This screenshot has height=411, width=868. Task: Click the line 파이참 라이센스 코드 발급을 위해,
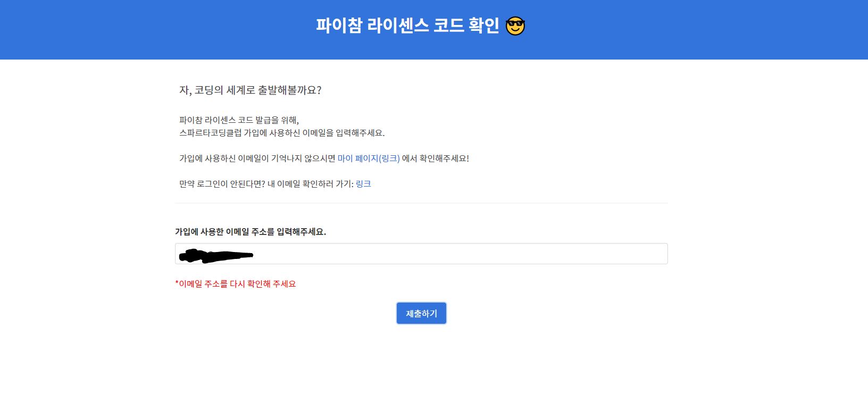[x=239, y=120]
